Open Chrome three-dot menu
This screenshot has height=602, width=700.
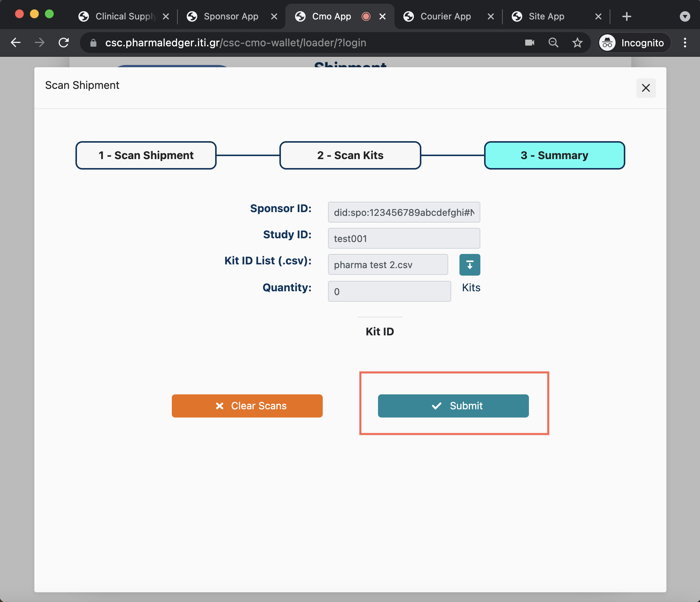pyautogui.click(x=685, y=43)
